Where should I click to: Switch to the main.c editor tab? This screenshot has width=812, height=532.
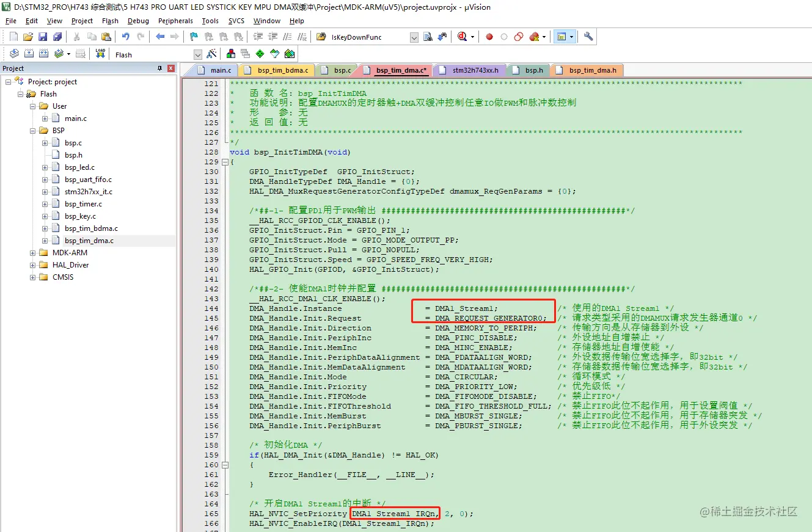coord(216,70)
